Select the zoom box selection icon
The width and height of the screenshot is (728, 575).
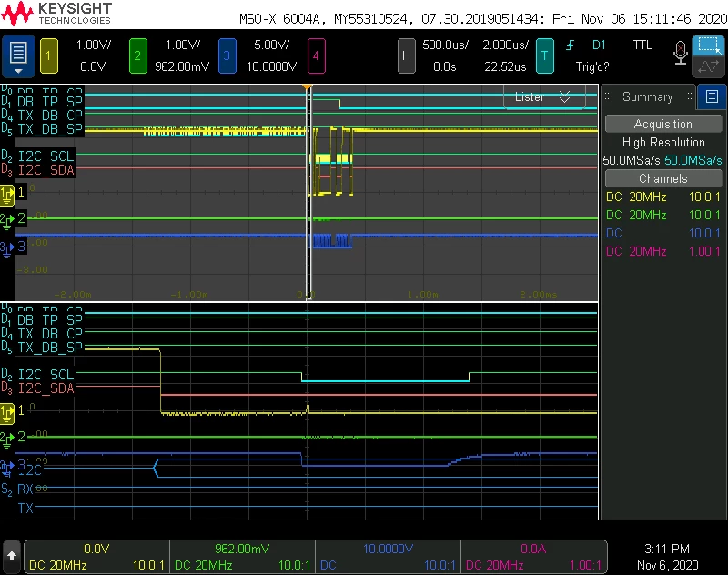708,45
